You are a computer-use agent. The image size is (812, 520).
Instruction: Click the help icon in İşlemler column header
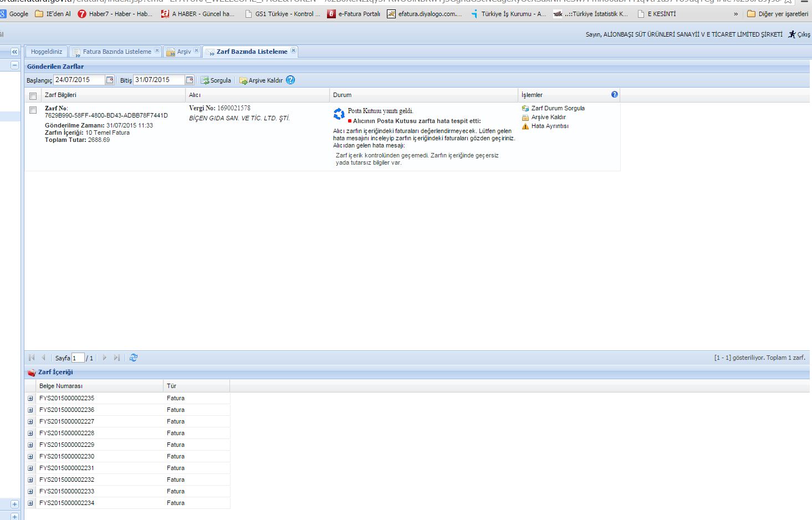pos(614,94)
